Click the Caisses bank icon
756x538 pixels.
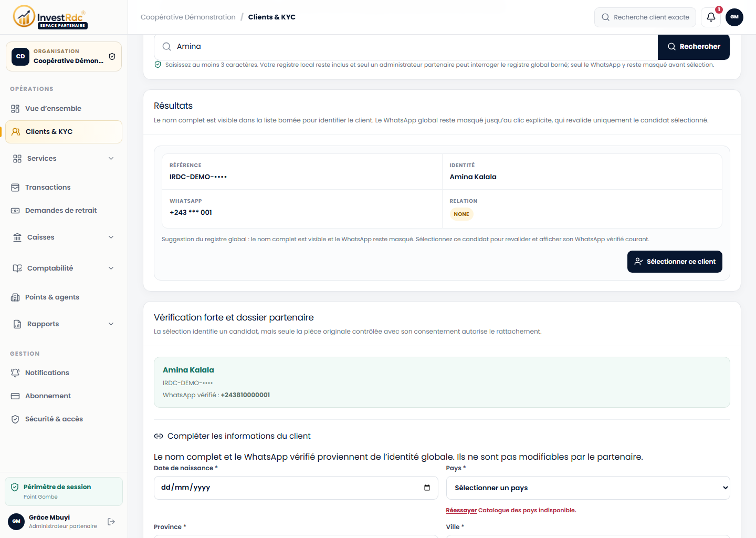17,237
